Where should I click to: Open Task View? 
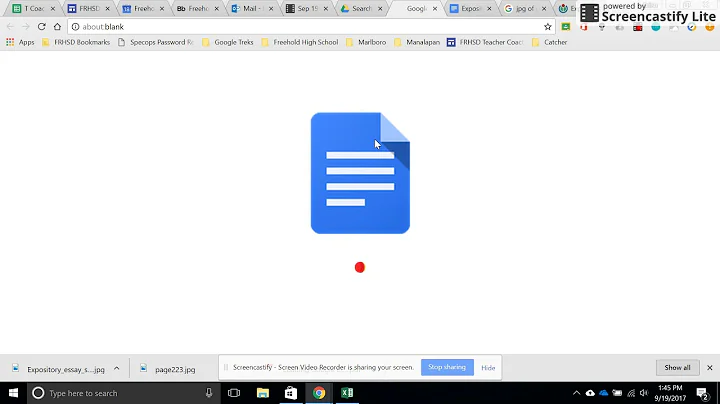(234, 393)
